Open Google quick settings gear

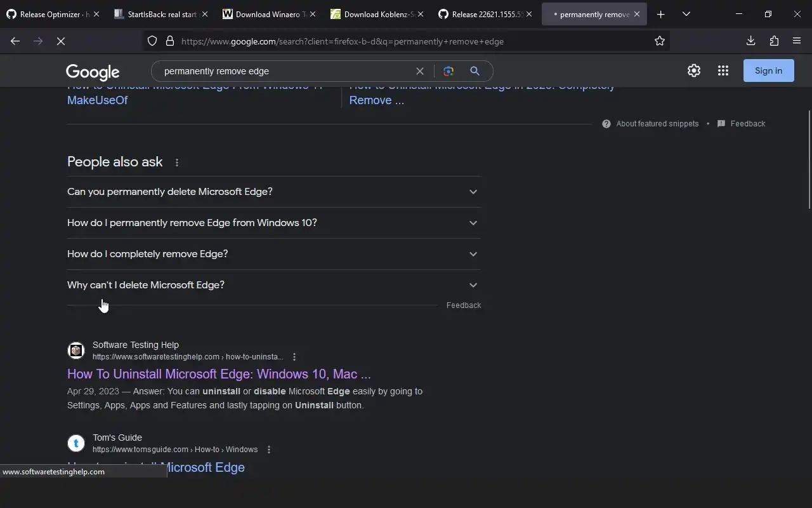(694, 70)
